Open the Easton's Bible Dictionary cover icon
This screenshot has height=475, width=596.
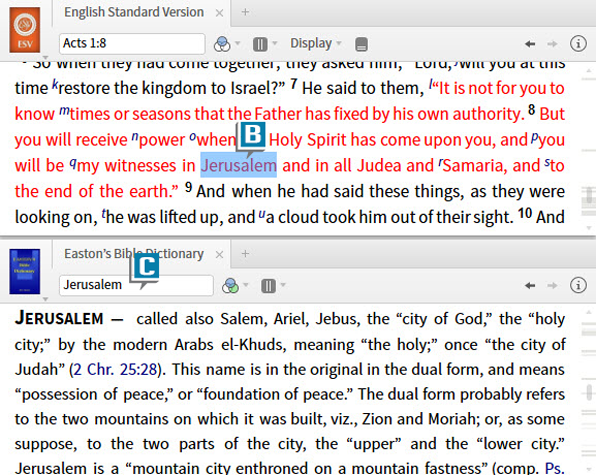25,271
